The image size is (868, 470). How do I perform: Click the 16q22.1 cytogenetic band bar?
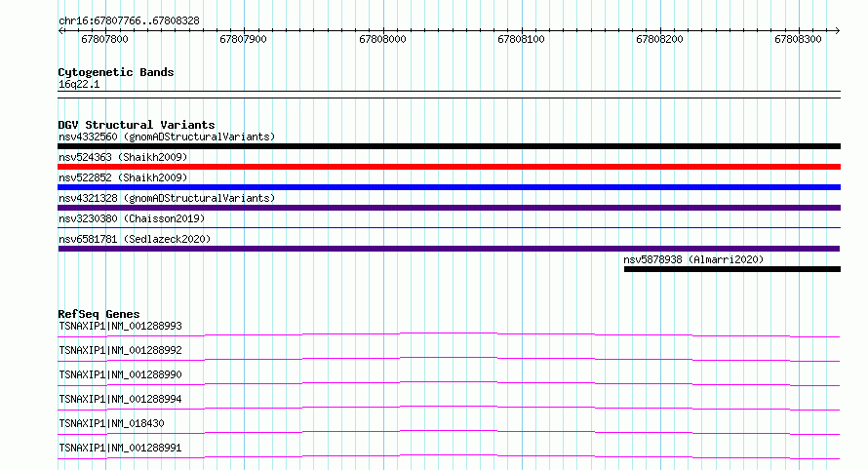[x=449, y=95]
